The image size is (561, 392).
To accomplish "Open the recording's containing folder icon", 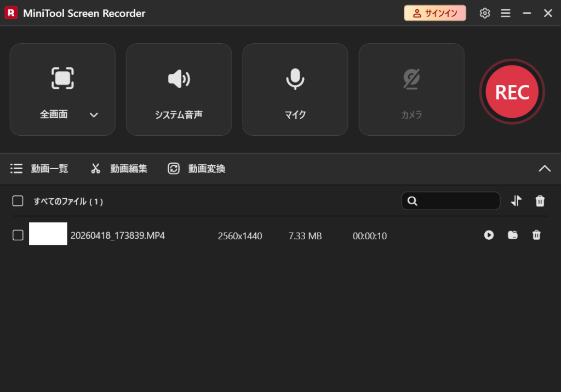I will click(513, 235).
